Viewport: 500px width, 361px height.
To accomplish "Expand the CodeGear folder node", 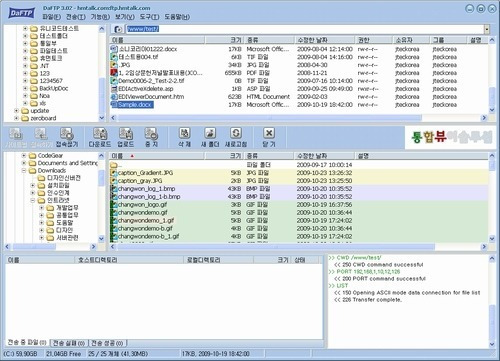I will [x=24, y=156].
